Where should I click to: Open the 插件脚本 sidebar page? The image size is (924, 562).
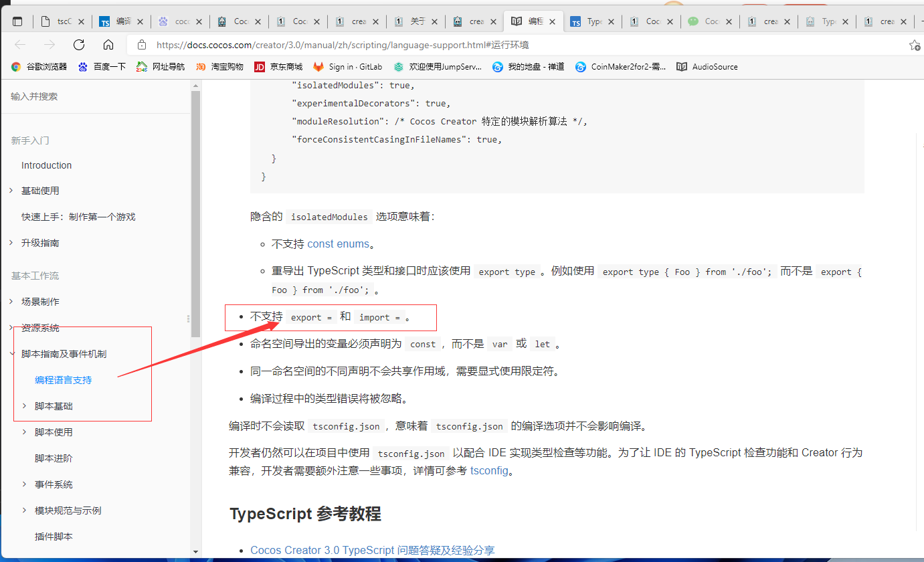tap(54, 537)
